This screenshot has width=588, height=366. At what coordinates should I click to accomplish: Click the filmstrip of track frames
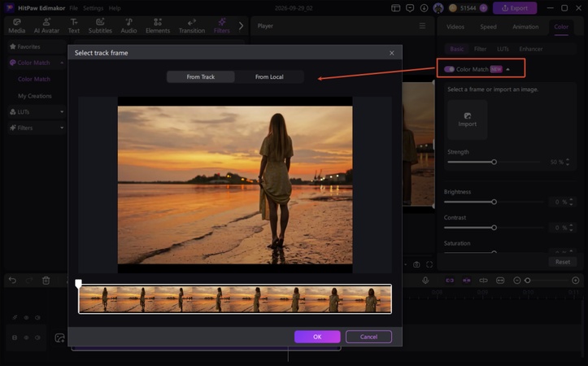235,298
